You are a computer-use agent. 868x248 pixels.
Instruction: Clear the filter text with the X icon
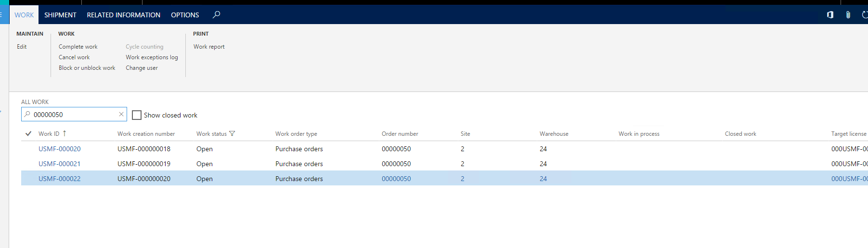coord(121,114)
